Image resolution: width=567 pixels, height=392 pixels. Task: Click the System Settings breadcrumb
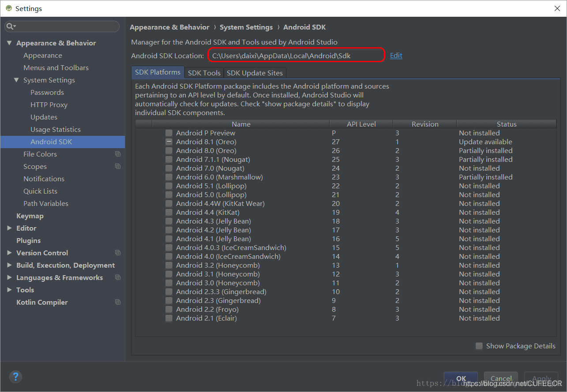pyautogui.click(x=246, y=27)
